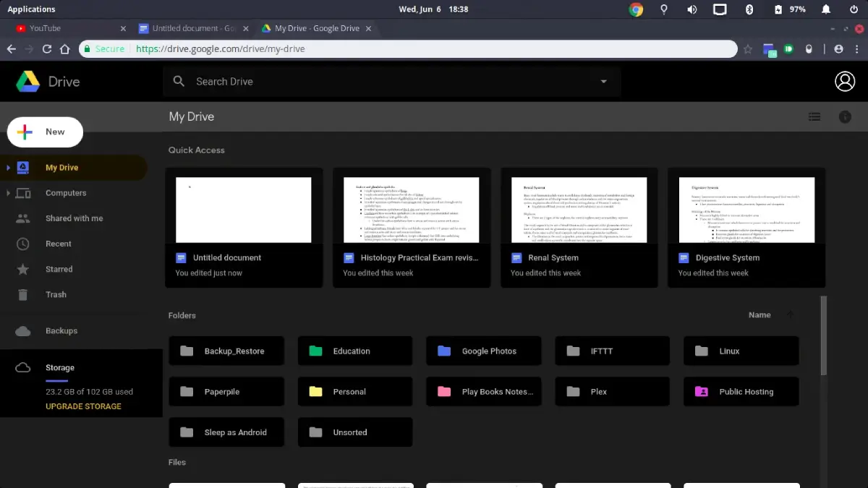Image resolution: width=868 pixels, height=488 pixels.
Task: Open Backups from the sidebar
Action: click(61, 330)
